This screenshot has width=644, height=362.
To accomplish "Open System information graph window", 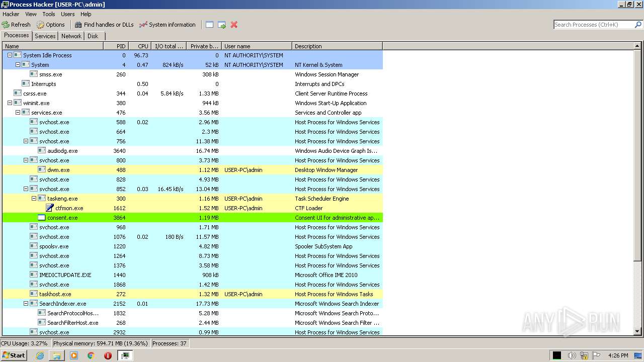I will [x=167, y=25].
